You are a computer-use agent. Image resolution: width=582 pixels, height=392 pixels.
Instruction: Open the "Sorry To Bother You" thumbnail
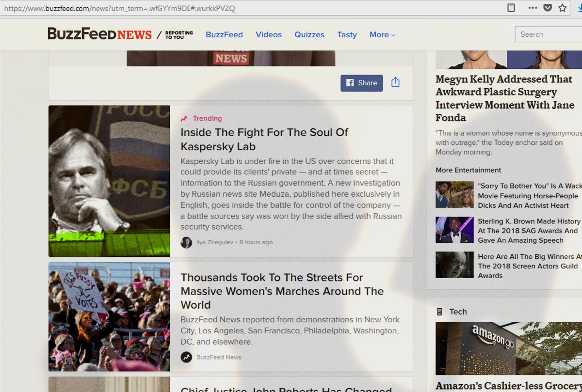click(454, 195)
